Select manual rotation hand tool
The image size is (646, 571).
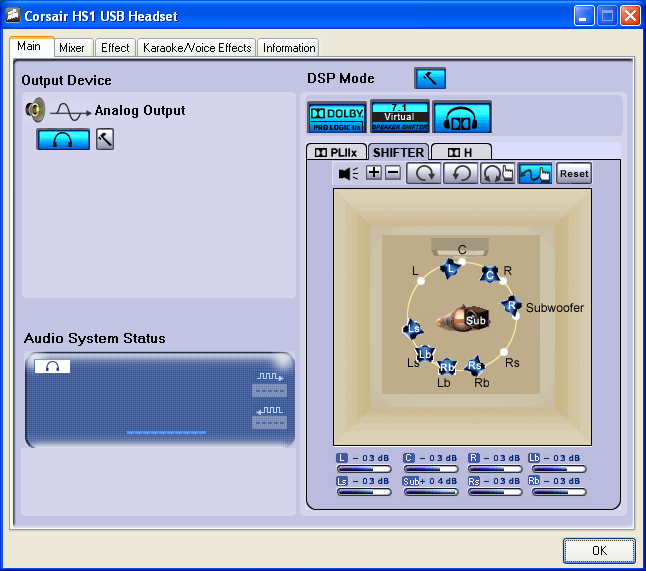pos(497,173)
